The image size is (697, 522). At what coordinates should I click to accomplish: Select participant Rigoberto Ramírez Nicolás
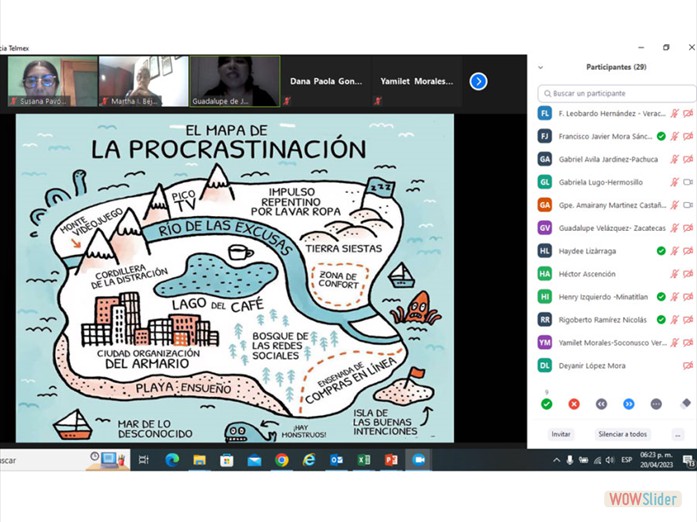[616, 320]
